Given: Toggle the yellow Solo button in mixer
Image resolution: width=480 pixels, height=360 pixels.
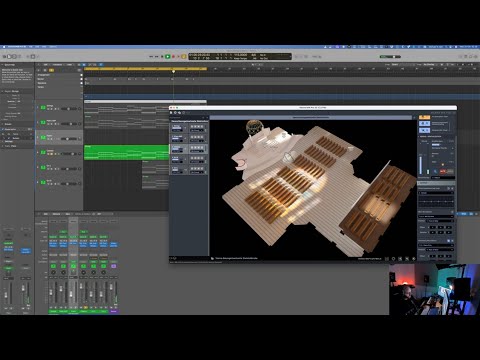Looking at the screenshot, I should (x=86, y=307).
